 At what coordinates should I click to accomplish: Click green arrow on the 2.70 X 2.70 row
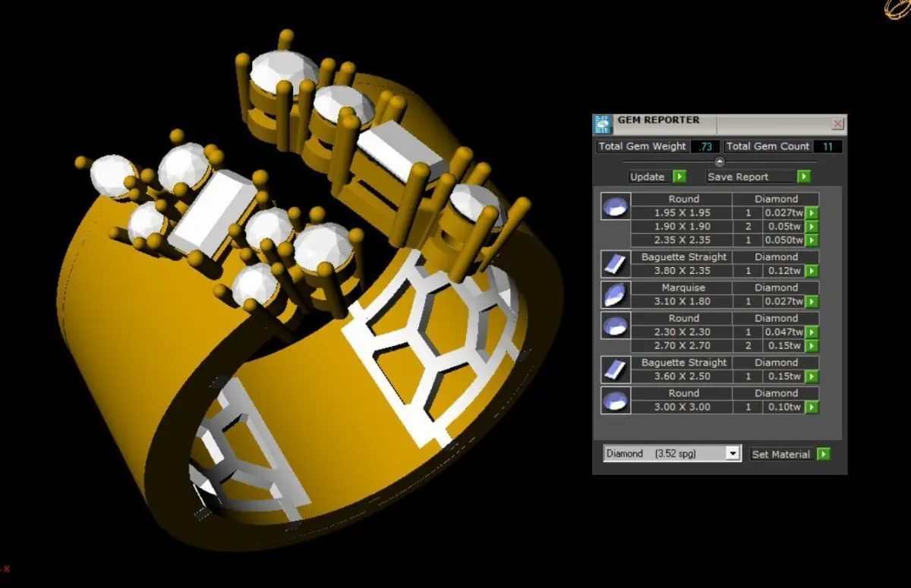pos(812,346)
